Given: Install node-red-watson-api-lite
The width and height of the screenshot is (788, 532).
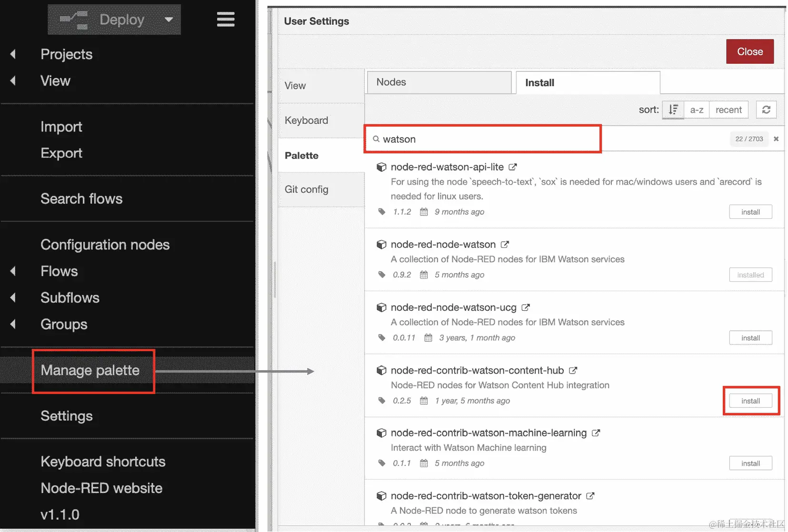Looking at the screenshot, I should tap(750, 212).
